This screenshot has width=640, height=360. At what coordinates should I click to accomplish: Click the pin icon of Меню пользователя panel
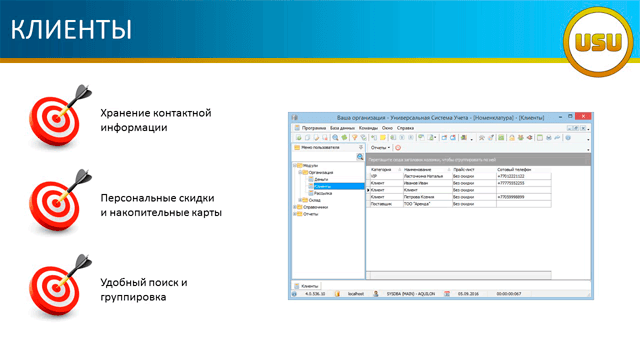(361, 147)
